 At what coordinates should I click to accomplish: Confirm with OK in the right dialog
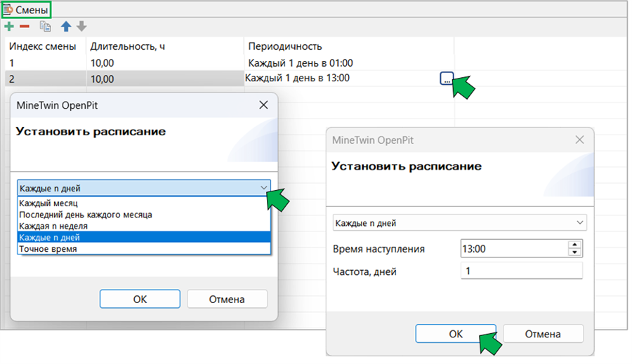[456, 334]
